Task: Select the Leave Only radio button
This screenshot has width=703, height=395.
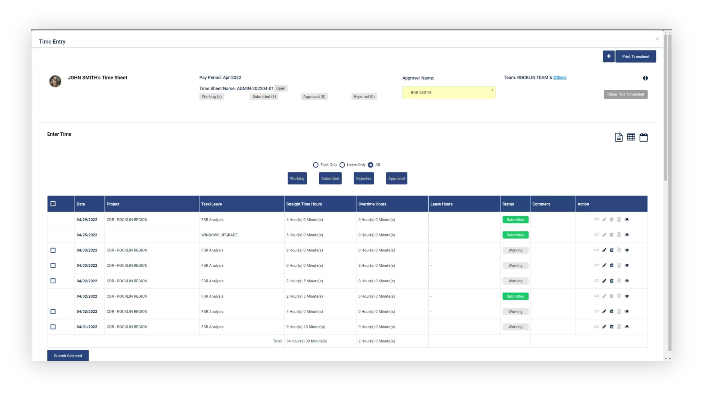Action: (342, 165)
